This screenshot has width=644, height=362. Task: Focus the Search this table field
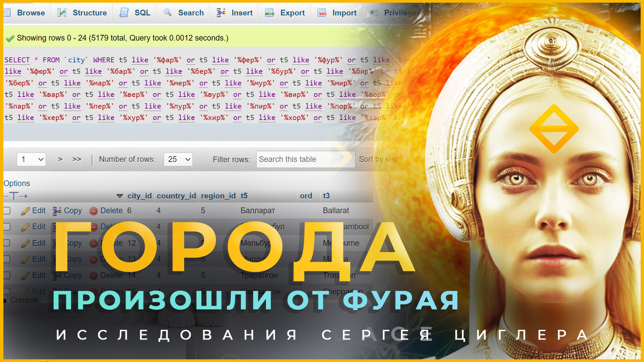(306, 159)
